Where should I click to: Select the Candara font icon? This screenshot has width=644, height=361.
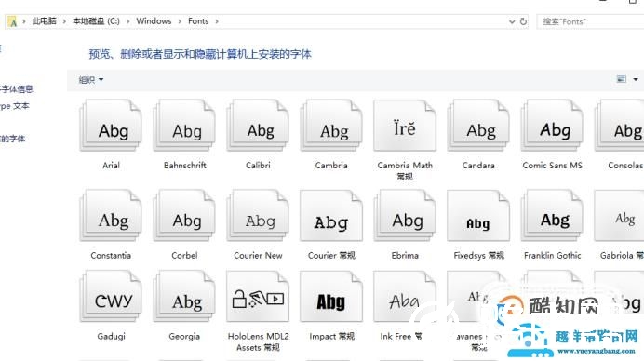pos(478,126)
